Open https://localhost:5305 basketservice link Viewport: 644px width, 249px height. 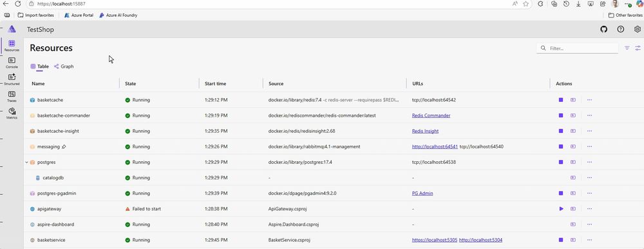click(434, 240)
